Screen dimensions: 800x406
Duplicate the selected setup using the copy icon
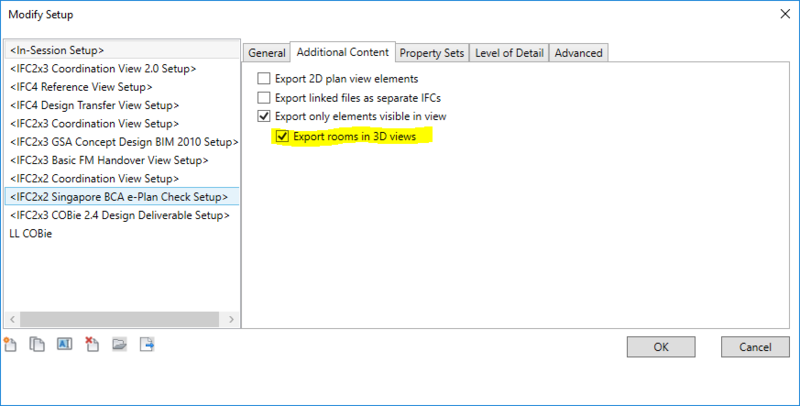click(x=37, y=344)
